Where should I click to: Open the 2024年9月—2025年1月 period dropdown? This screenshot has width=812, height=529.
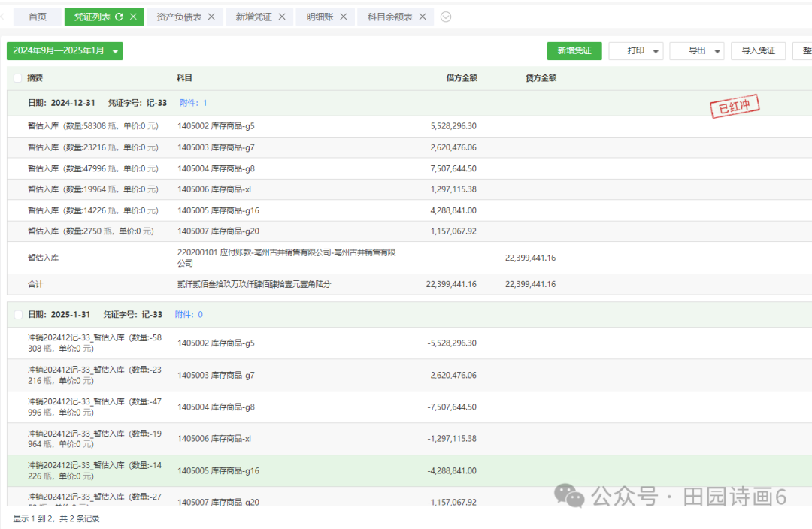pos(65,51)
